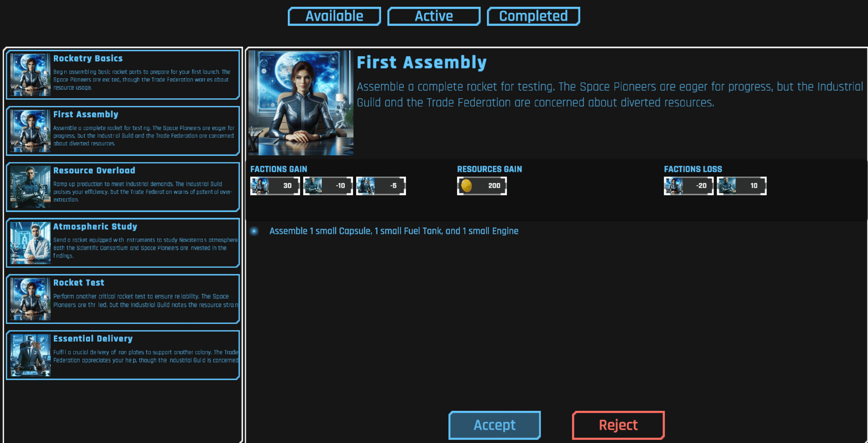Click the faction icon showing 30 gain
The width and height of the screenshot is (868, 443).
click(x=260, y=186)
